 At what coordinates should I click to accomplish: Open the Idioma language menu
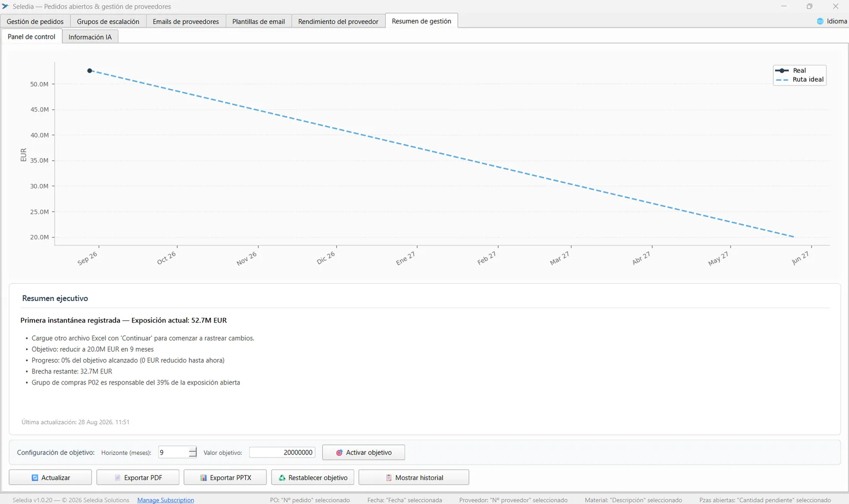(832, 21)
